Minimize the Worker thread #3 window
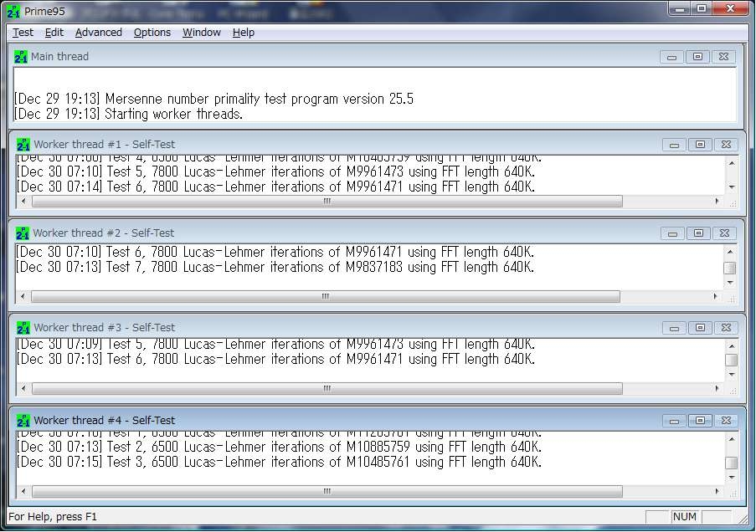 pyautogui.click(x=675, y=328)
